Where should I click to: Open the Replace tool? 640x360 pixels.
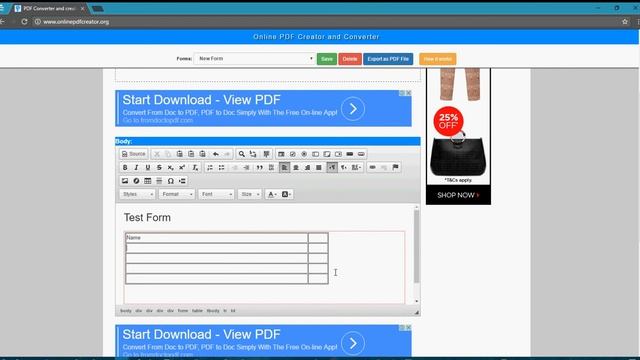(253, 154)
